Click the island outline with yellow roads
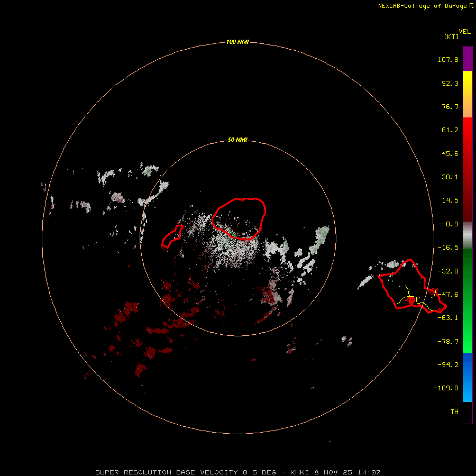This screenshot has width=476, height=476. 412,286
